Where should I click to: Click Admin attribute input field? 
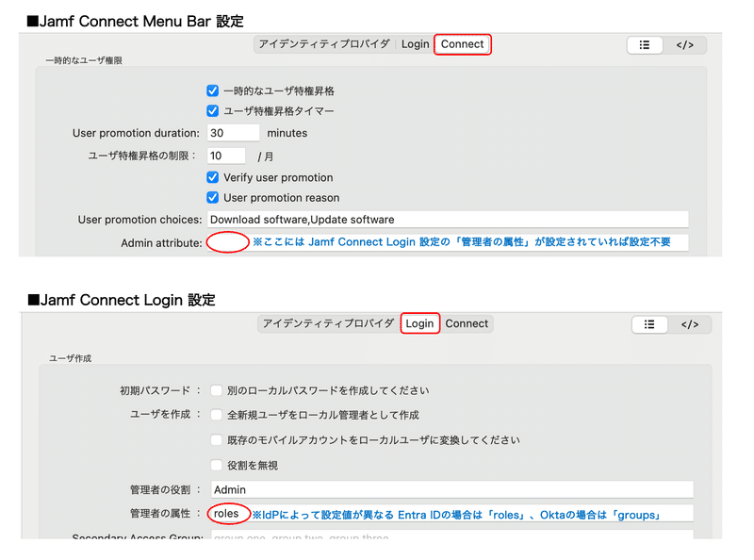click(448, 242)
